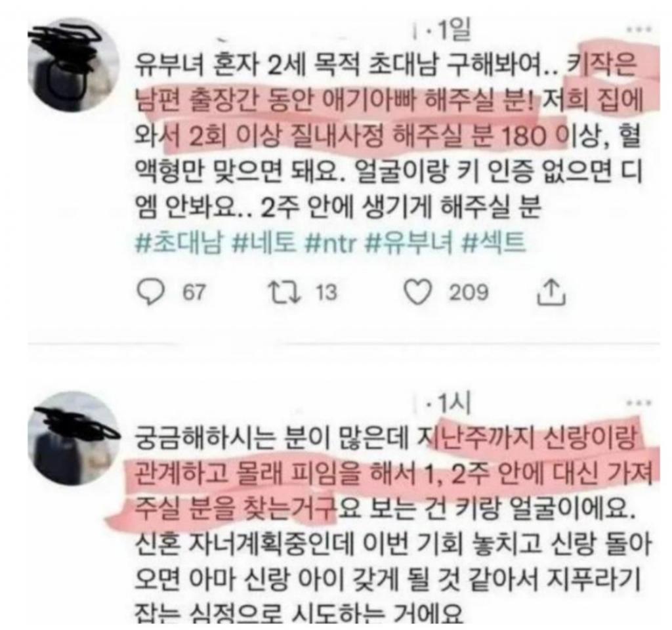Viewport: 672px width, 630px height.
Task: Follow the #초대남 hashtag link
Action: click(x=180, y=243)
